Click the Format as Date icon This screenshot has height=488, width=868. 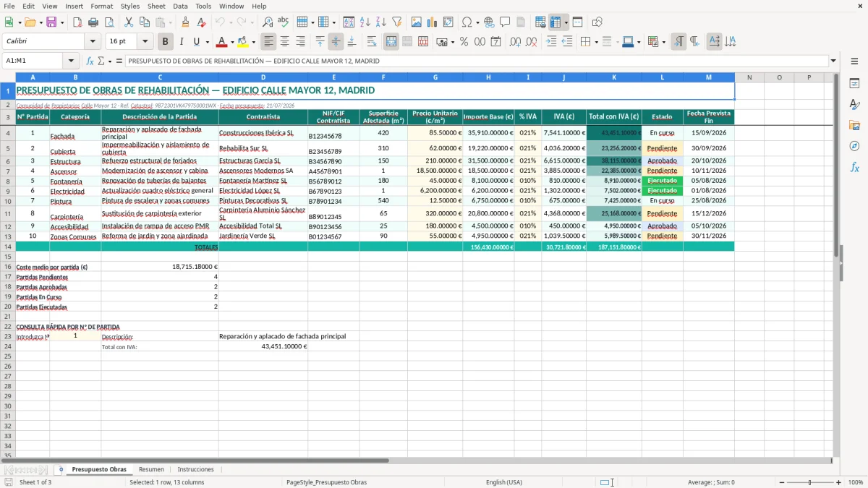point(495,42)
